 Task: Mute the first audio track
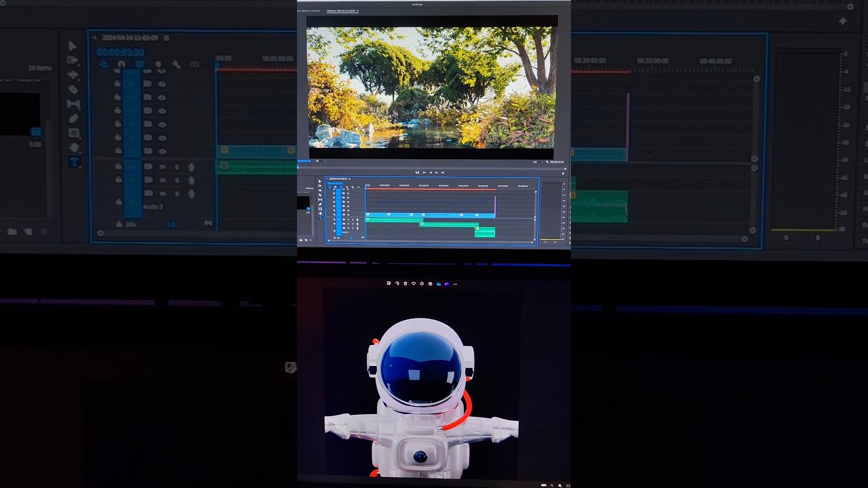tap(348, 220)
